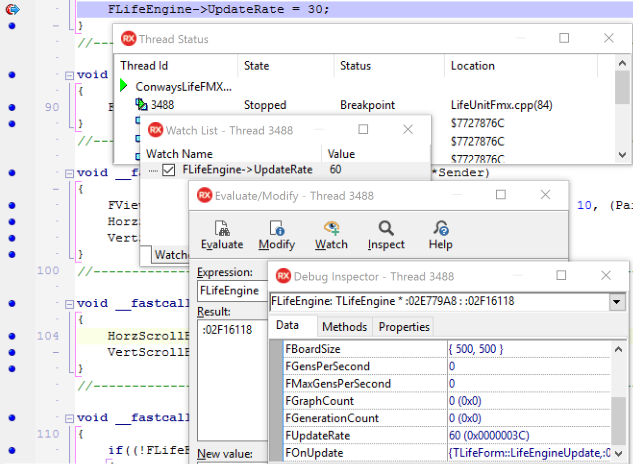Click the FBoardSize value { 500, 500 }

(476, 349)
